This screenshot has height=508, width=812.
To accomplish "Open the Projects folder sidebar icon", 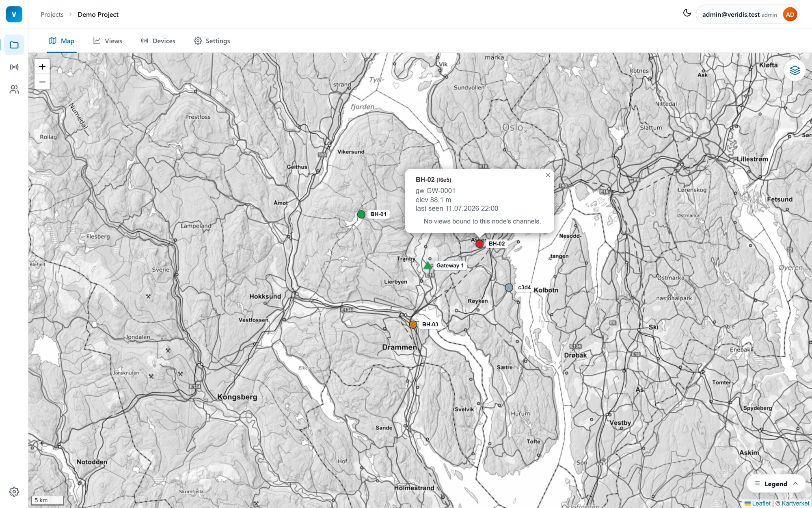I will 14,45.
